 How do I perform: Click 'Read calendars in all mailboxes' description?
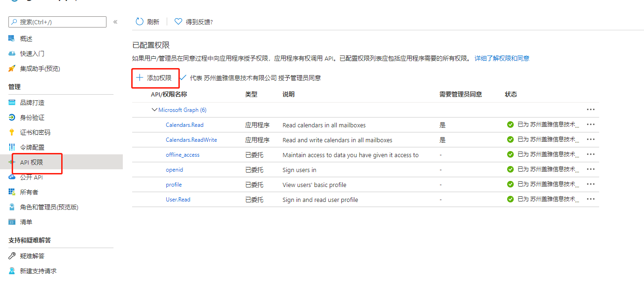pyautogui.click(x=324, y=125)
